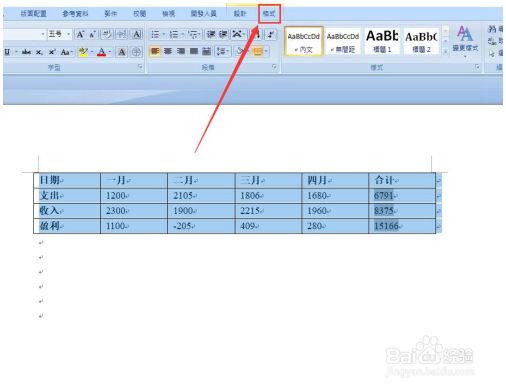
Task: Apply the 標題 1 heading style
Action: [382, 41]
